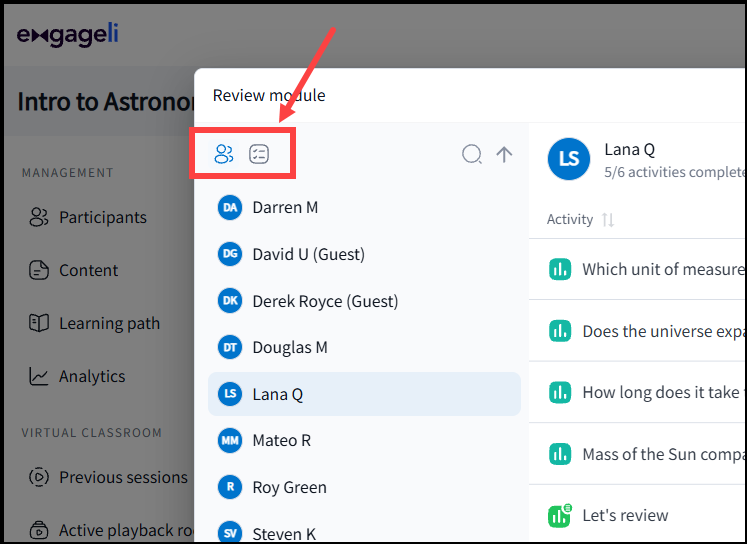
Task: Switch to the activities checklist view icon
Action: [259, 154]
